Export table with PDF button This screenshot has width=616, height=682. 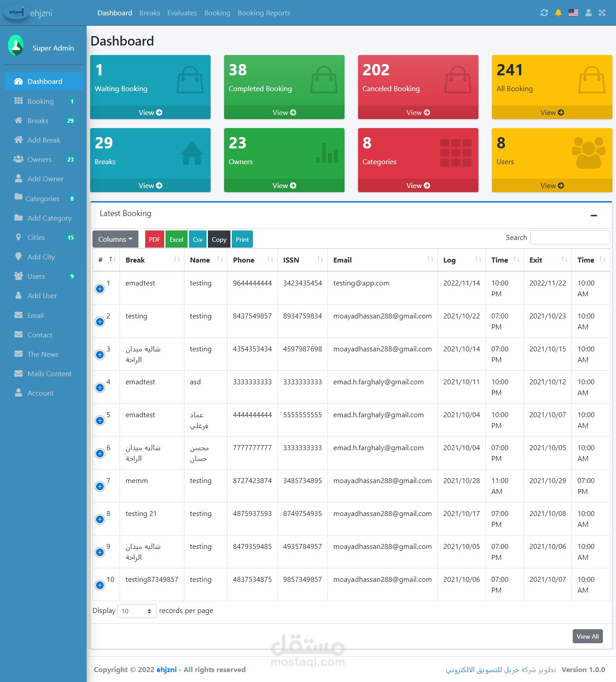tap(154, 240)
